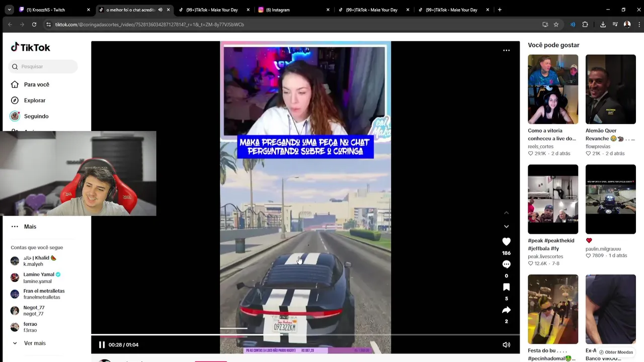The width and height of the screenshot is (644, 362).
Task: Open Fran el metralletas account
Action: [39, 294]
